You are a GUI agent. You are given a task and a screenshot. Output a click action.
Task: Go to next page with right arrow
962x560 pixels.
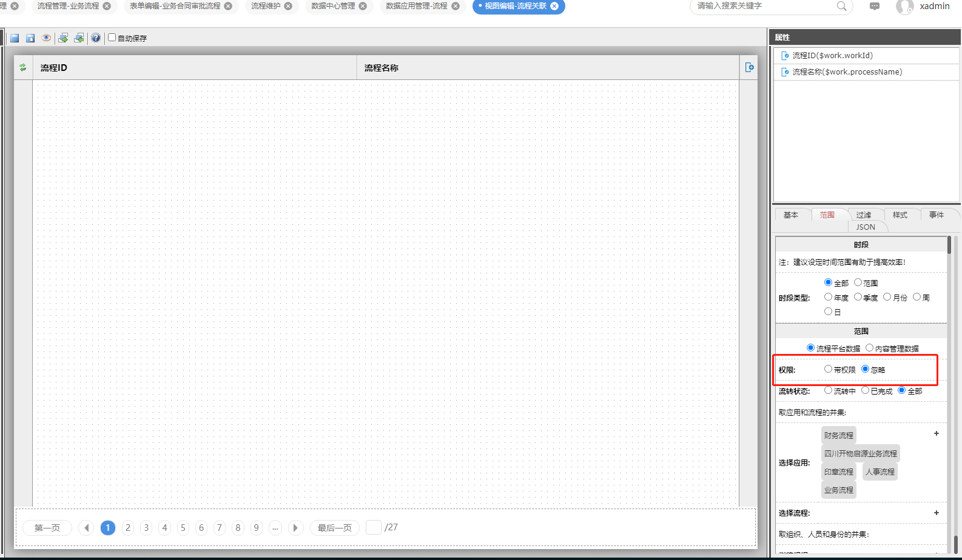pyautogui.click(x=295, y=528)
